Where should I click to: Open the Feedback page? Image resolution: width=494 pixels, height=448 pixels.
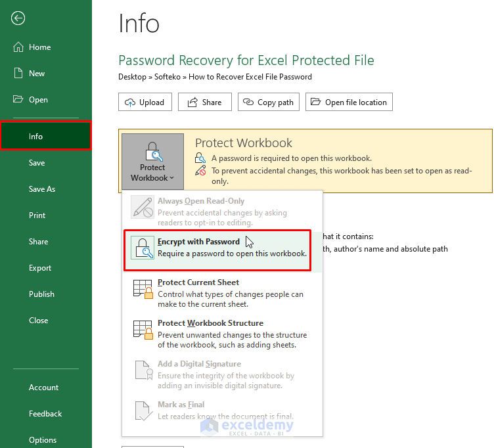click(46, 413)
